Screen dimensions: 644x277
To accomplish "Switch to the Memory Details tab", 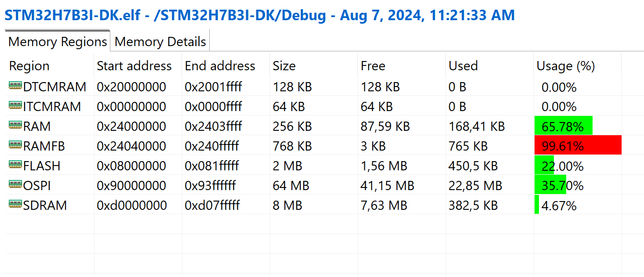I will (x=160, y=42).
